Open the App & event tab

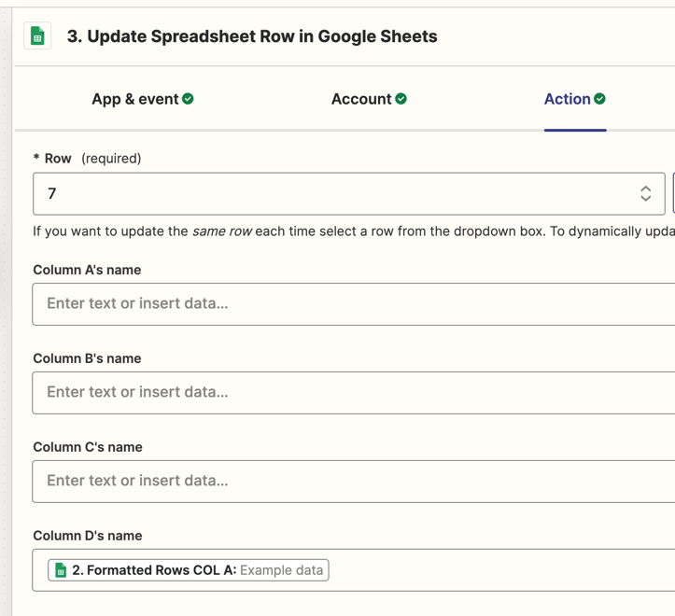(x=143, y=99)
